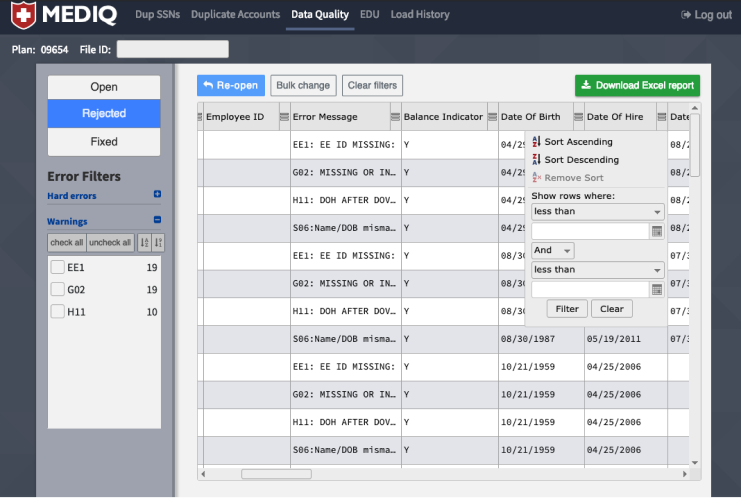Expand the Hard errors filter section
The image size is (741, 498).
(x=157, y=195)
